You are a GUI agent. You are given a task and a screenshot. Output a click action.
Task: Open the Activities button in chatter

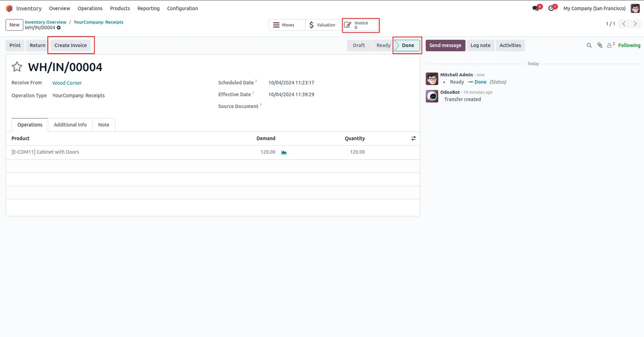pyautogui.click(x=510, y=45)
